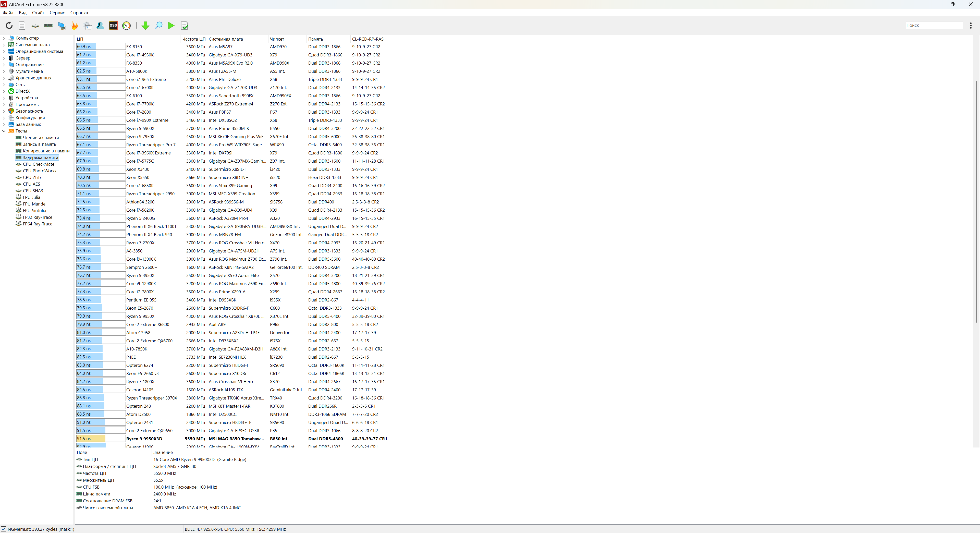980x533 pixels.
Task: Click the memory module benchmark icon
Action: [x=48, y=26]
